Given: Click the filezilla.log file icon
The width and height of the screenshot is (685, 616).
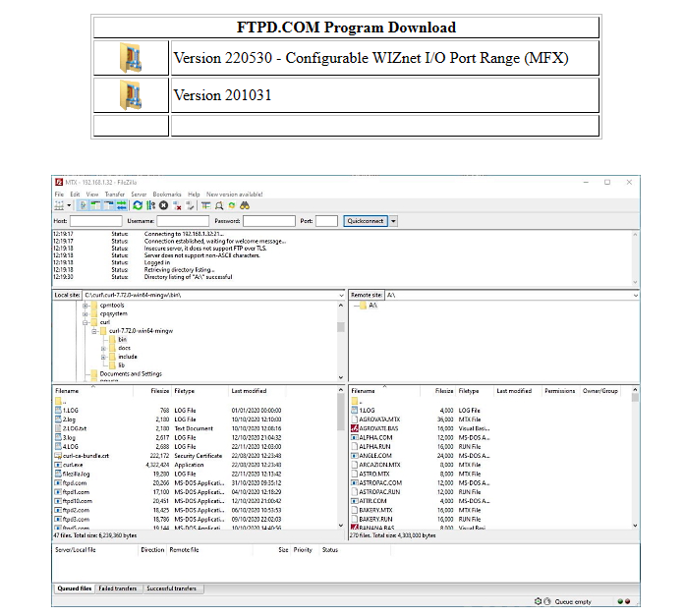Looking at the screenshot, I should [58, 474].
